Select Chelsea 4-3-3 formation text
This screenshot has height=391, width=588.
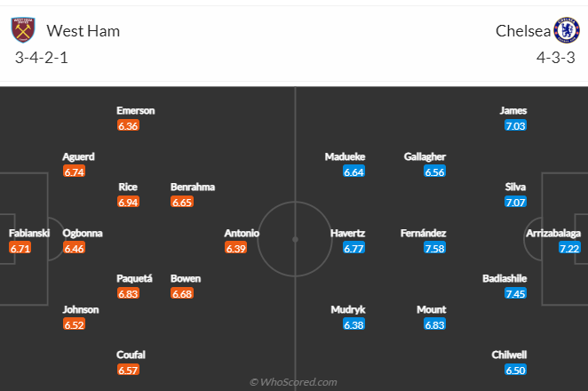pyautogui.click(x=556, y=58)
